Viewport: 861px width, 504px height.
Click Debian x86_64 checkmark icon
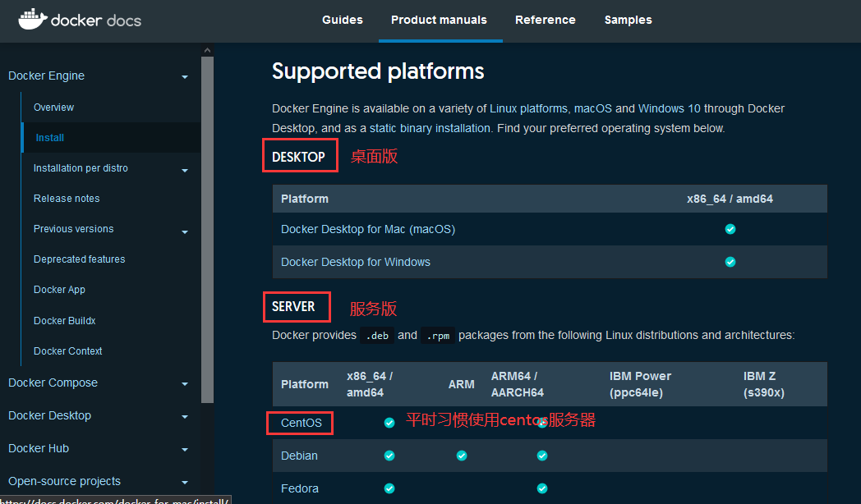click(389, 456)
